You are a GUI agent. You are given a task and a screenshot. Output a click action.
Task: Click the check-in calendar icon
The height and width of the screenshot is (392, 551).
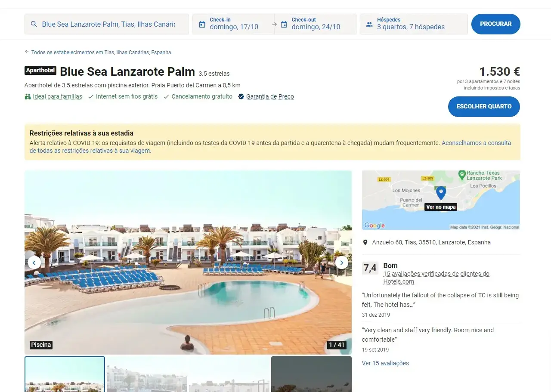[202, 25]
